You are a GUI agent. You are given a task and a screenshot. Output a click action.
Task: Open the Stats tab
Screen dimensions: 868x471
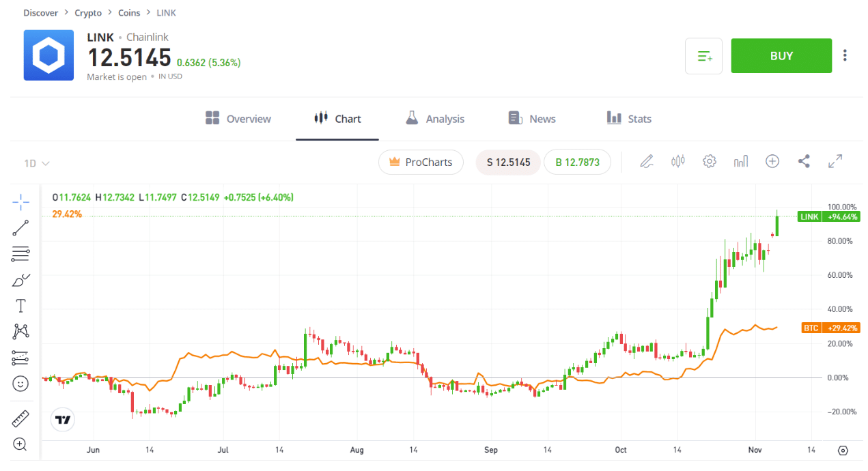click(x=629, y=119)
